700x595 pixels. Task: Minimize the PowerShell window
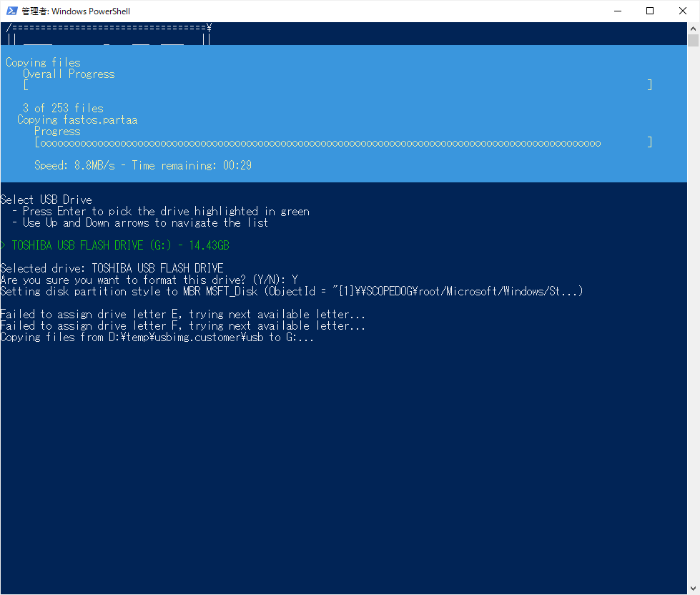point(617,11)
